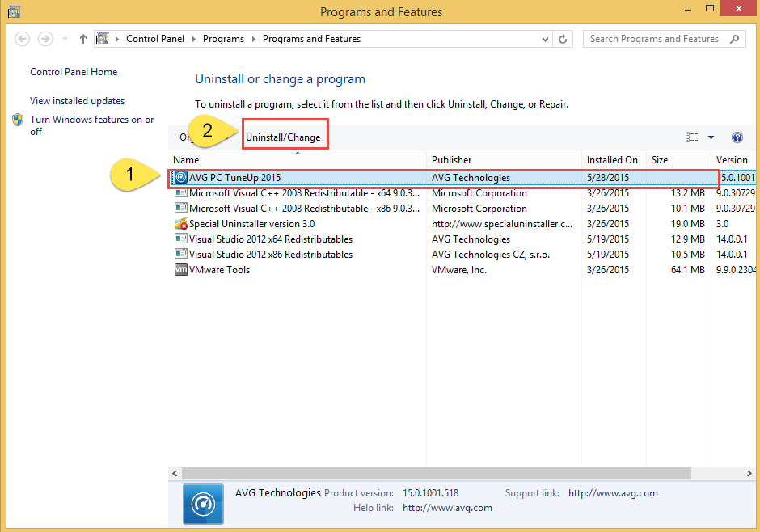
Task: Click the AVG PC TuneUp program icon
Action: tap(181, 178)
